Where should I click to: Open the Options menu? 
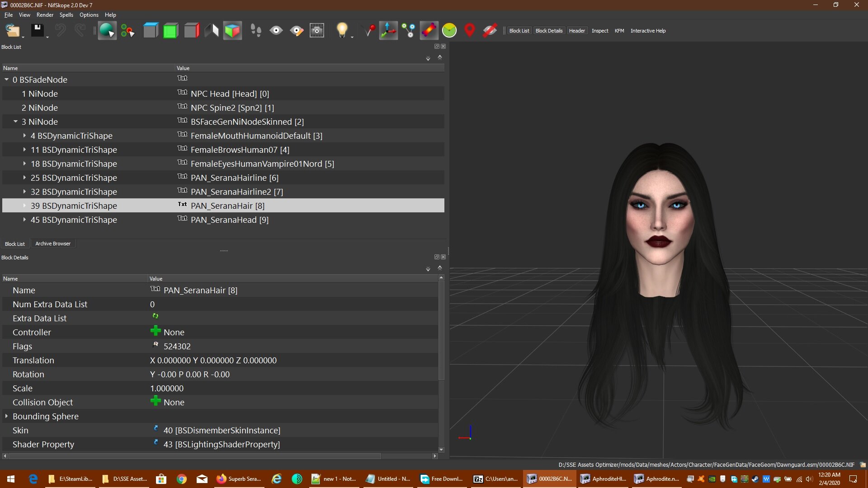(89, 15)
